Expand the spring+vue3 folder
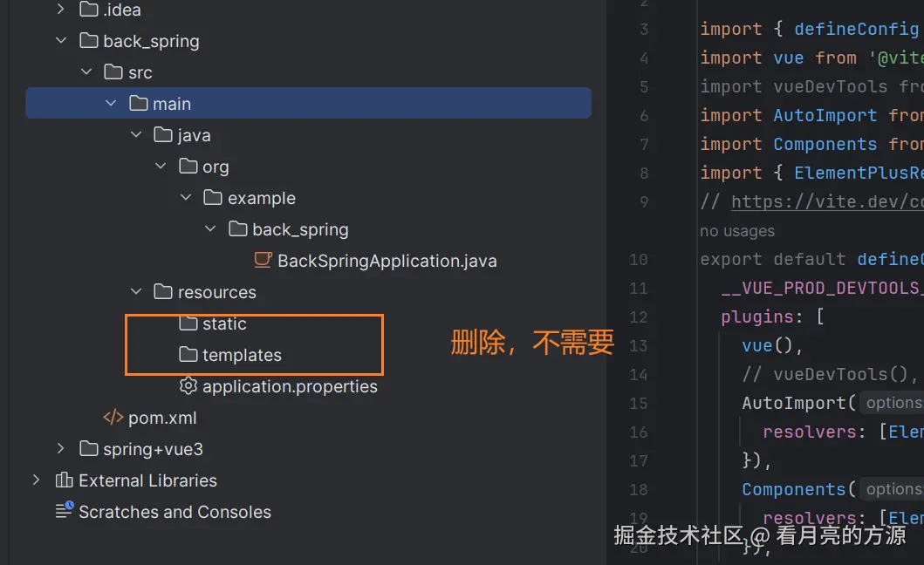The image size is (924, 565). pos(60,449)
